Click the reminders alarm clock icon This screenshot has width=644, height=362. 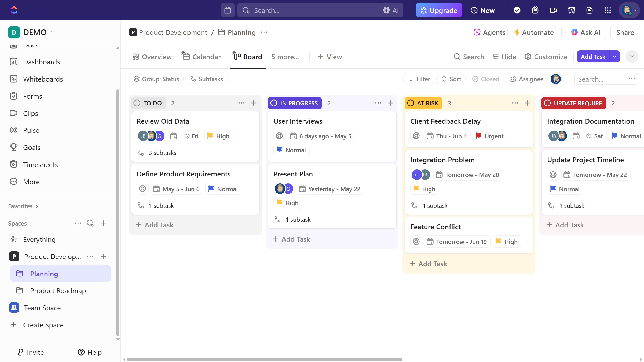click(x=571, y=10)
